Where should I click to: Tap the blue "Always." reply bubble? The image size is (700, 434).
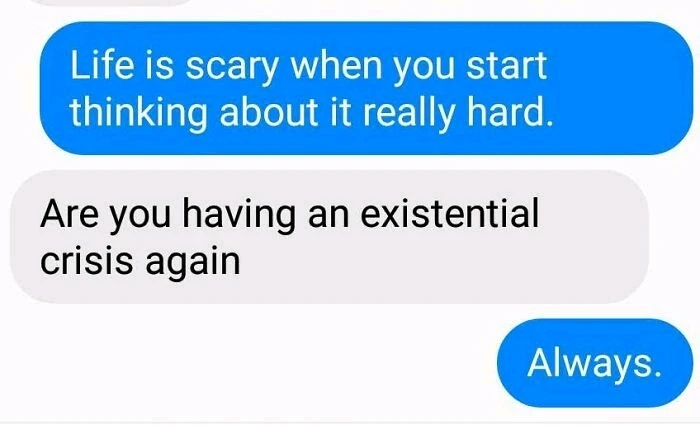[x=595, y=363]
